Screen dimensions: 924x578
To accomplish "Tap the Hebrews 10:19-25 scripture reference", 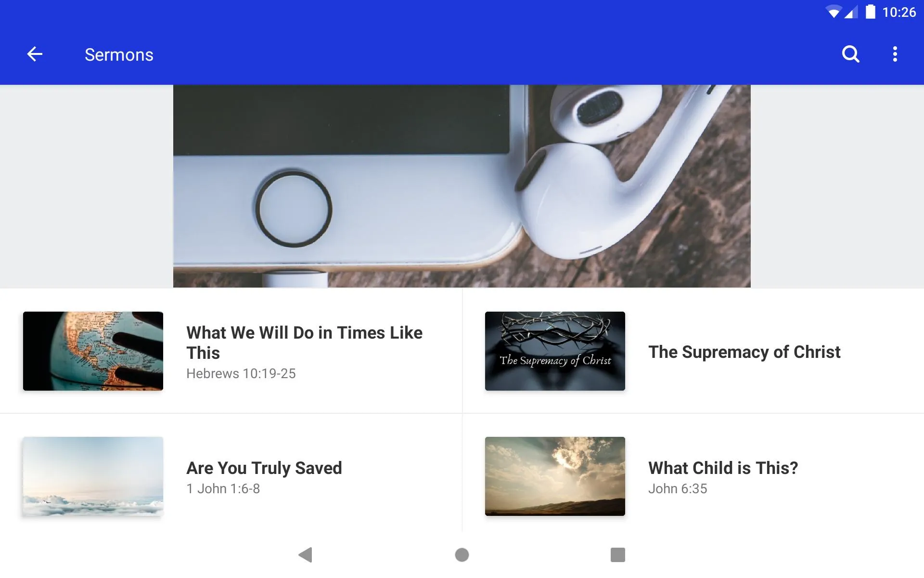I will pos(241,373).
